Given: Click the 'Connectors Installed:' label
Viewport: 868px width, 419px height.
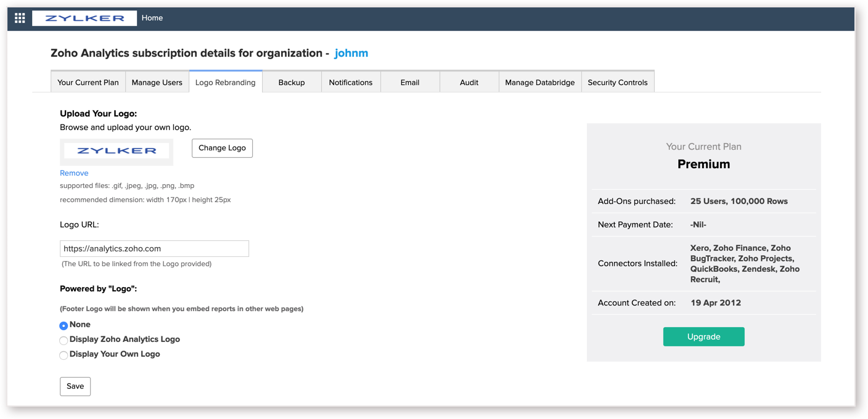Looking at the screenshot, I should click(x=637, y=263).
